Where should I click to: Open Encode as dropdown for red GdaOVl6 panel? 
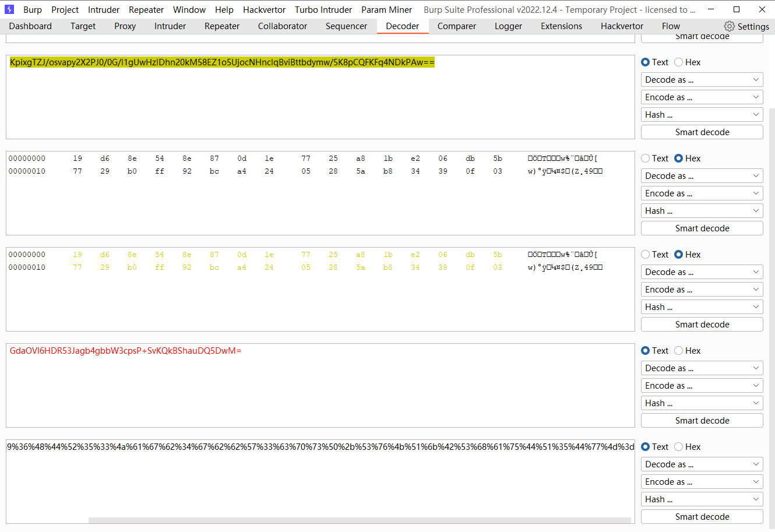tap(702, 386)
